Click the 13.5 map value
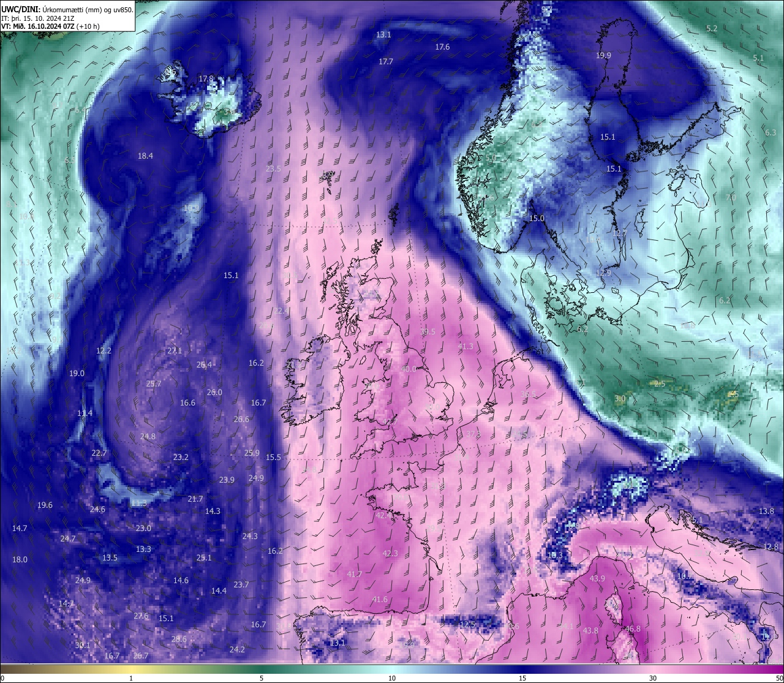This screenshot has width=784, height=683. (x=110, y=557)
